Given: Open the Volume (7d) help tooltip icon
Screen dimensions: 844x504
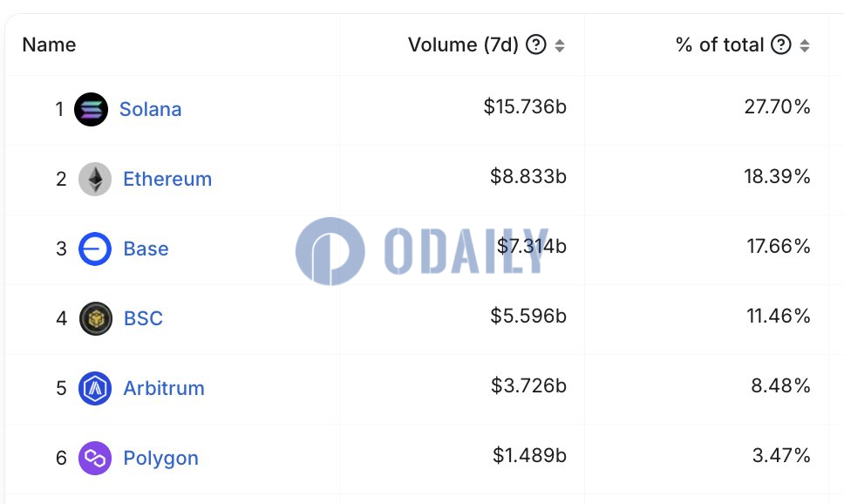Looking at the screenshot, I should pyautogui.click(x=536, y=44).
